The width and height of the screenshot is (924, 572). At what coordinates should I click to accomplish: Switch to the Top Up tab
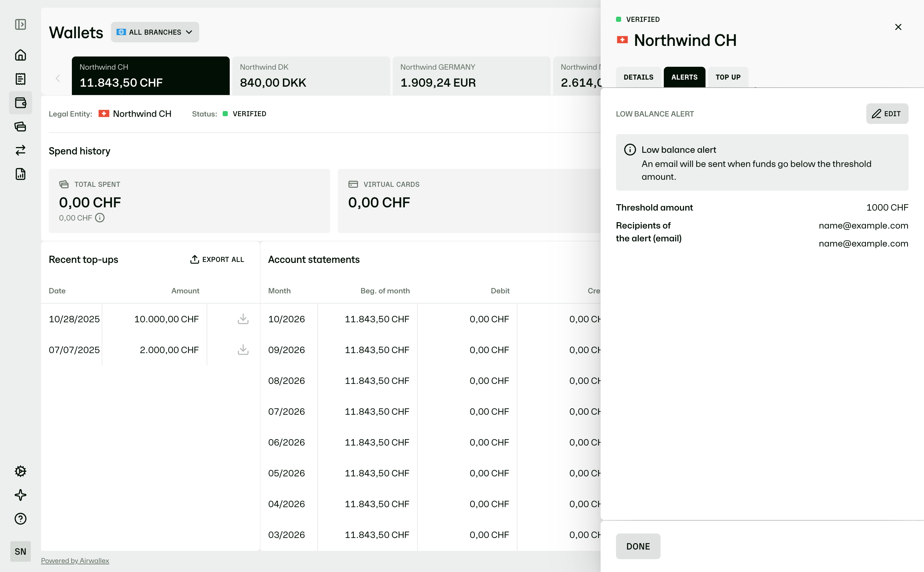pos(728,77)
